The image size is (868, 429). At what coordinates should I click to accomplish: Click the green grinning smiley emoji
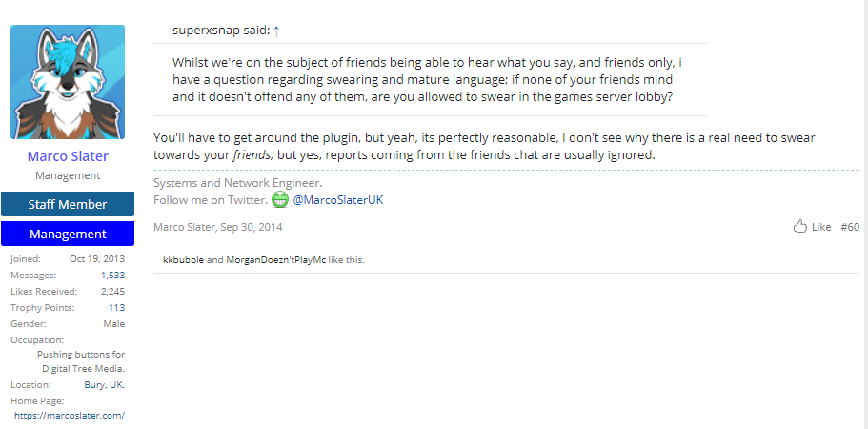pos(280,199)
